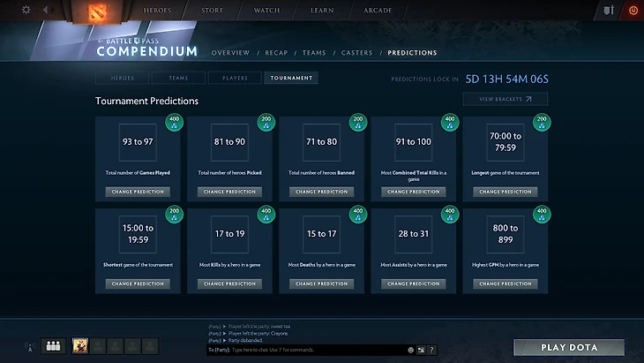Select the Compendium Predictions section
Screen dimensions: 644x363
coord(412,53)
